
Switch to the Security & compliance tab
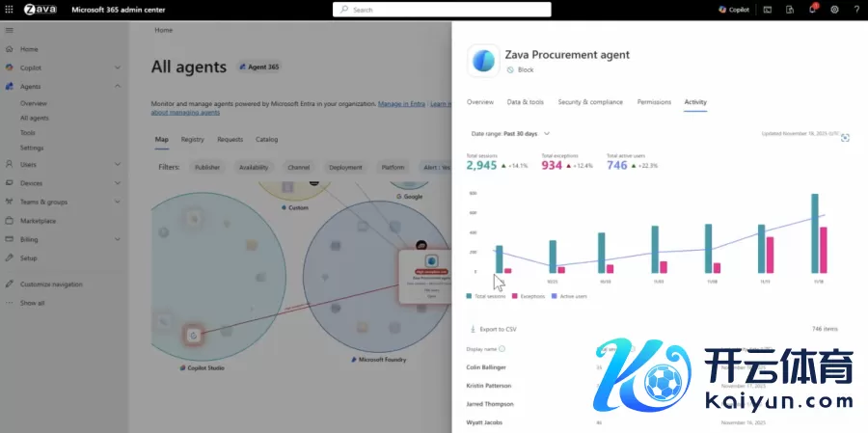click(x=589, y=102)
